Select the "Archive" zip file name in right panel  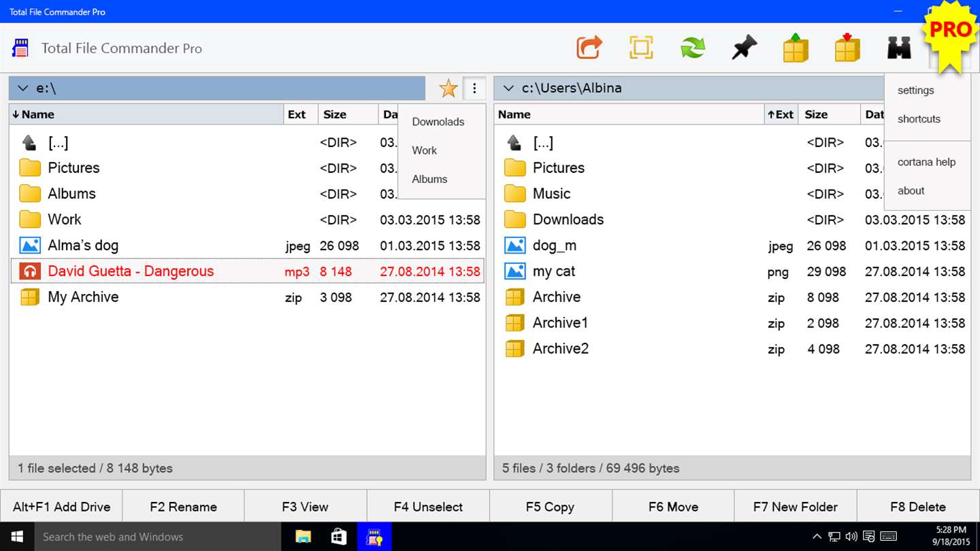click(557, 297)
